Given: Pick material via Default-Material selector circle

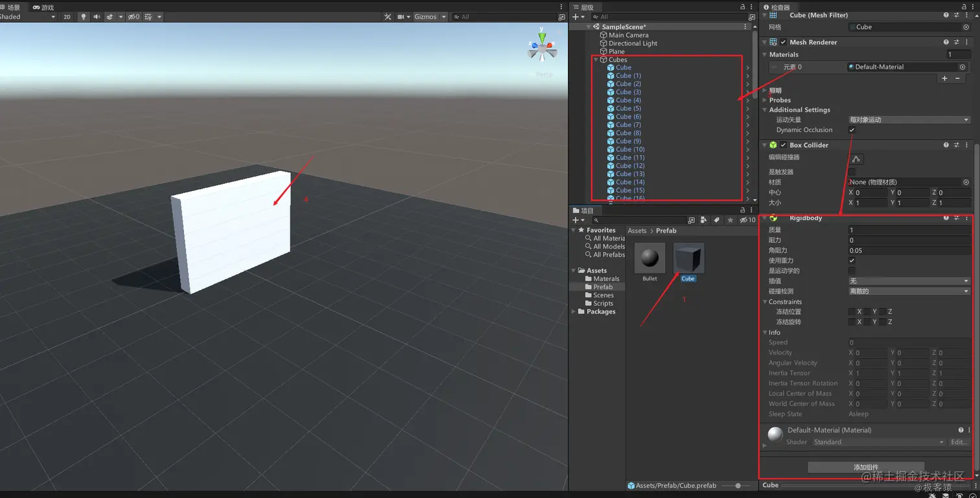Looking at the screenshot, I should 962,67.
